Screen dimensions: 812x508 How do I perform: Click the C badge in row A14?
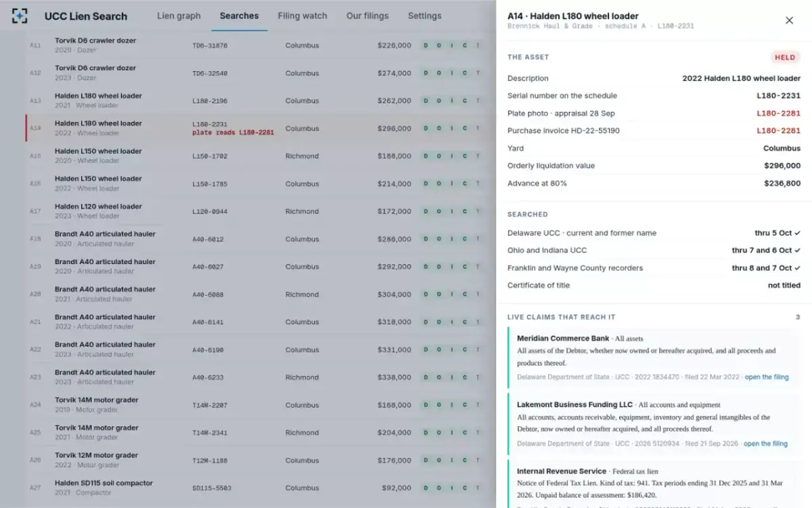(x=465, y=129)
